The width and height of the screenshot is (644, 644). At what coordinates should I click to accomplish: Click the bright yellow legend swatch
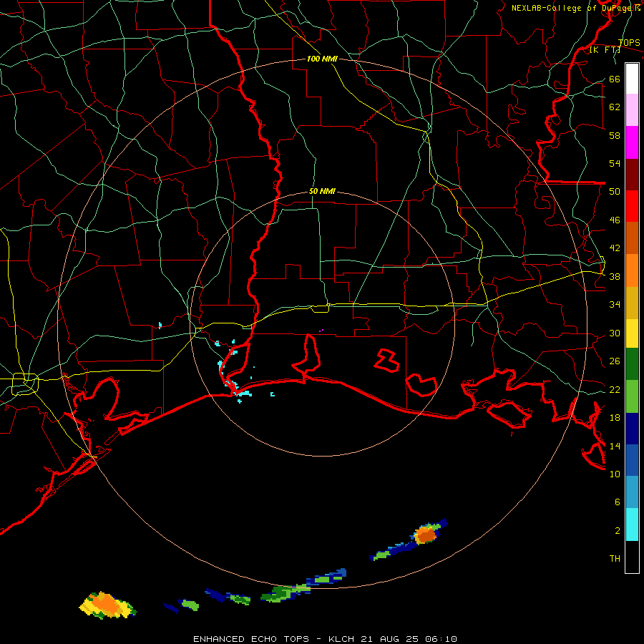tap(632, 333)
